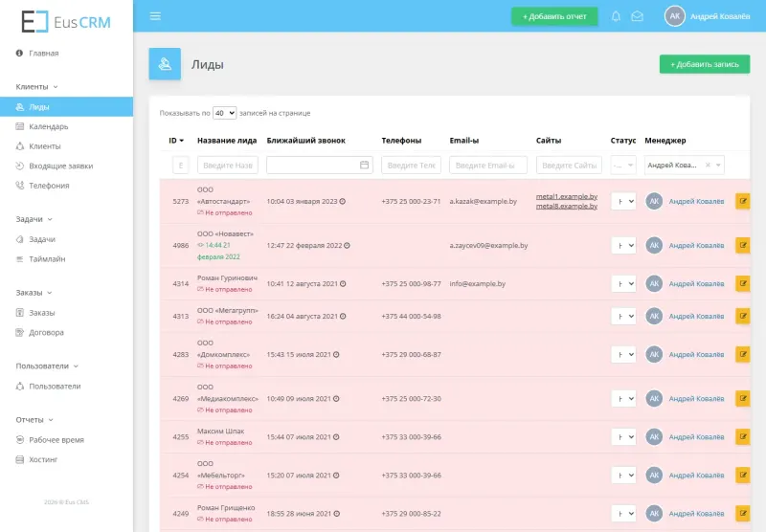766x532 pixels.
Task: Collapse the Клиенты sidebar section
Action: click(36, 86)
